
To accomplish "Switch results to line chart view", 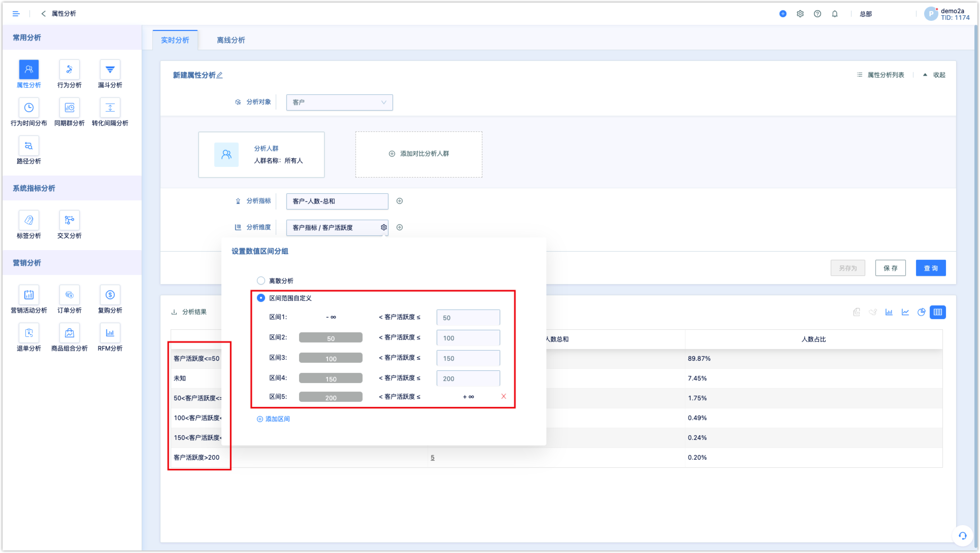I will [x=905, y=312].
